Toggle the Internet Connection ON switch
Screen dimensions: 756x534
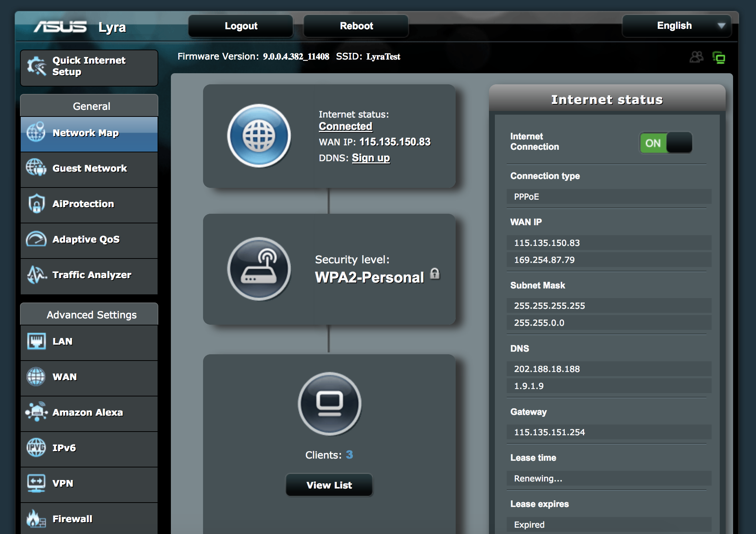[x=665, y=143]
